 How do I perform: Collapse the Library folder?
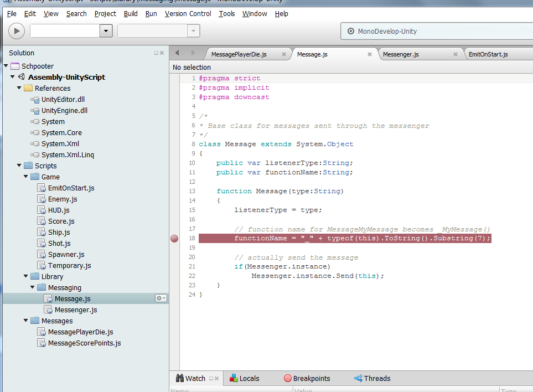pos(26,276)
